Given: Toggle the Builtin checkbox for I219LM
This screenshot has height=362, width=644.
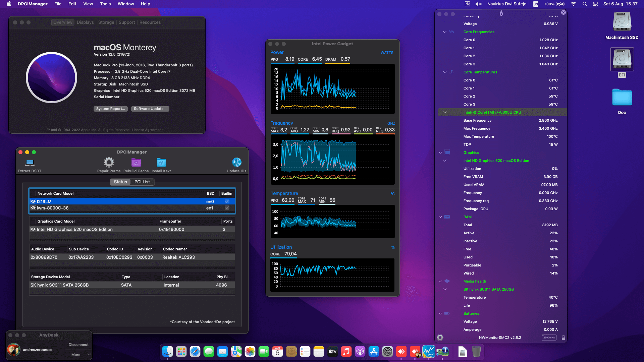Looking at the screenshot, I should coord(227,201).
